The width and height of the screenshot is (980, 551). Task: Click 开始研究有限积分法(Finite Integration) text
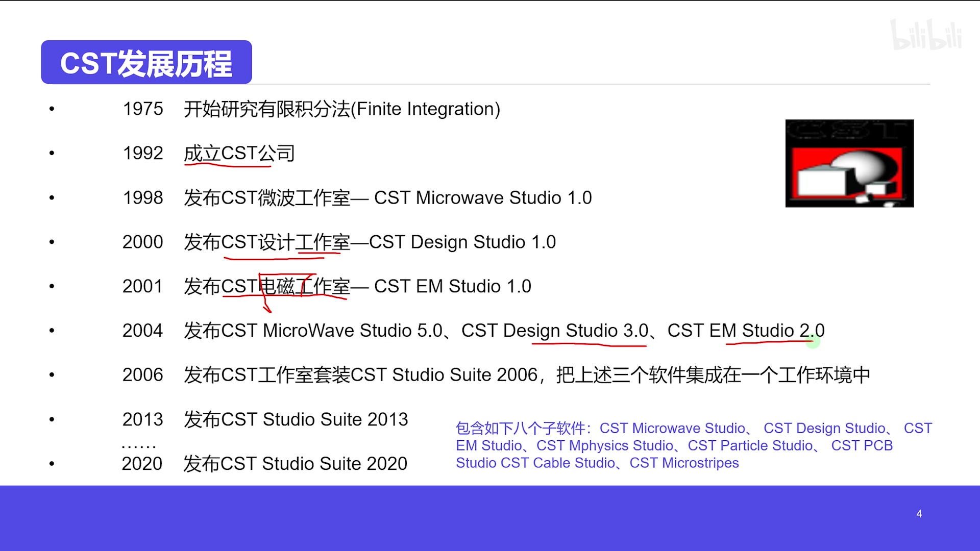coord(342,109)
